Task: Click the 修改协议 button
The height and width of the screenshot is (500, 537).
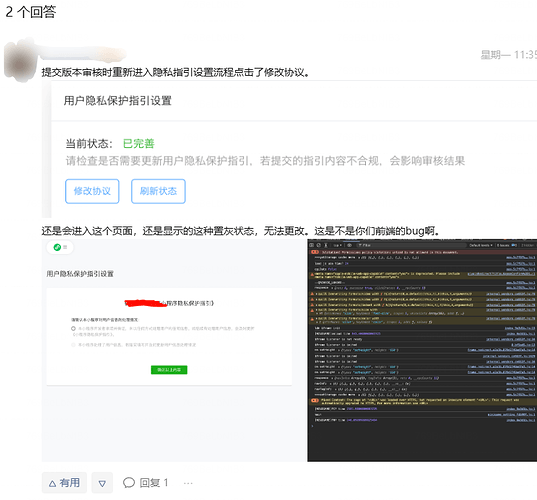Action: (92, 191)
